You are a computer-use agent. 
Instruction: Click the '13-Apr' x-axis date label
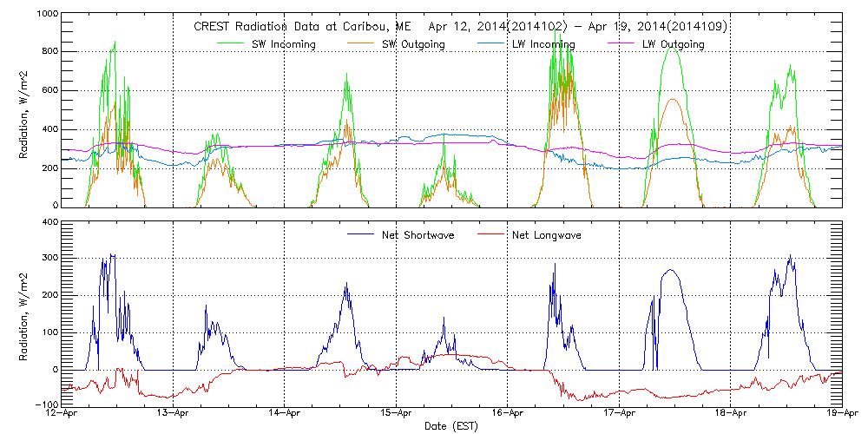[x=174, y=414]
